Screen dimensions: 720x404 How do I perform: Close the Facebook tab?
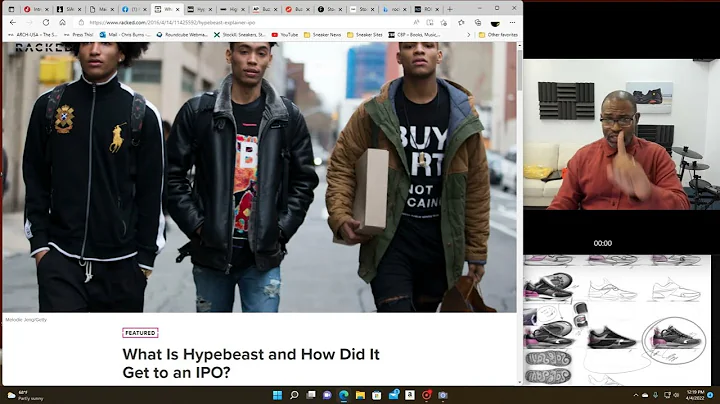pyautogui.click(x=145, y=9)
